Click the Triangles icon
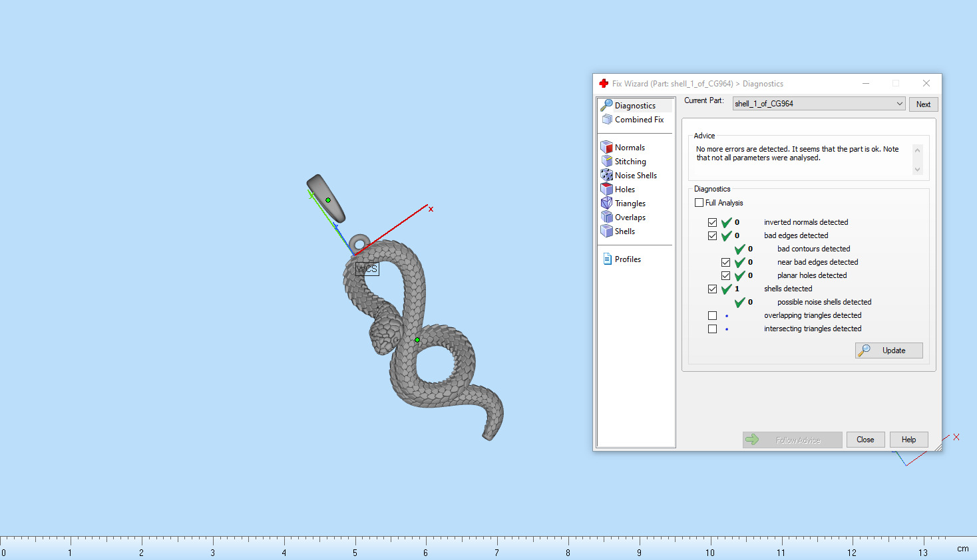977x560 pixels. [x=606, y=203]
